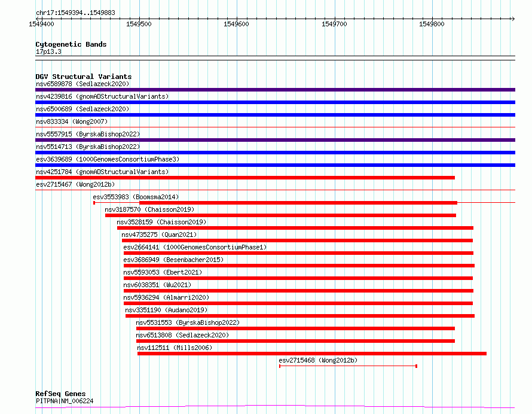This screenshot has height=414, width=532.
Task: Click nsv3351190 (Audano2019) label
Action: (166, 310)
